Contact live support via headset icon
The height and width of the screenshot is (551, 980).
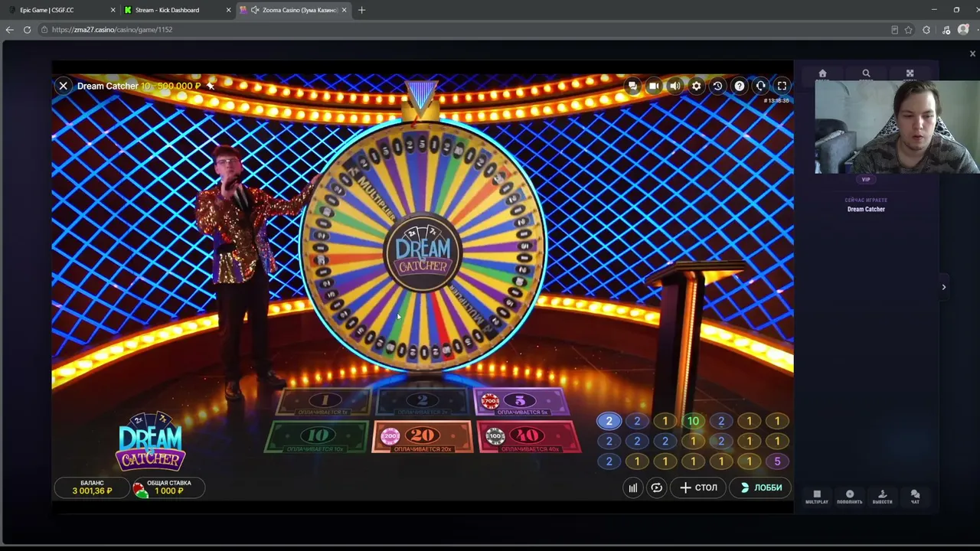coord(760,86)
